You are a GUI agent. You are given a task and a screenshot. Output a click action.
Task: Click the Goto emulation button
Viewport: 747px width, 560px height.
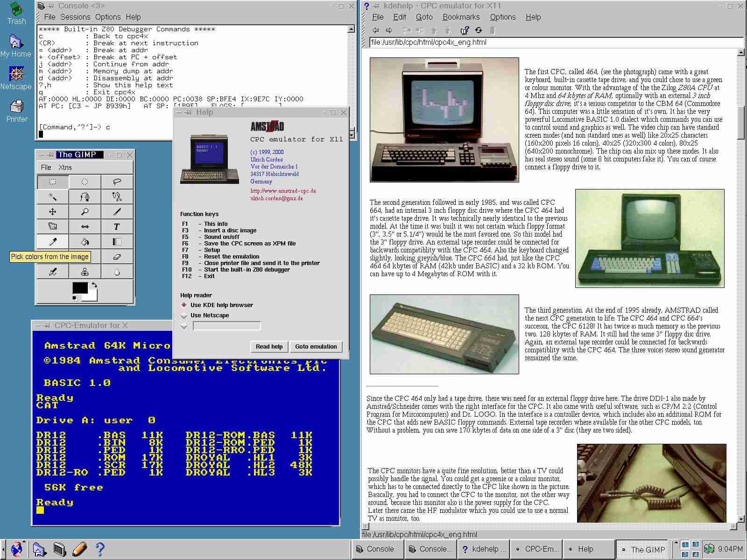(x=316, y=346)
